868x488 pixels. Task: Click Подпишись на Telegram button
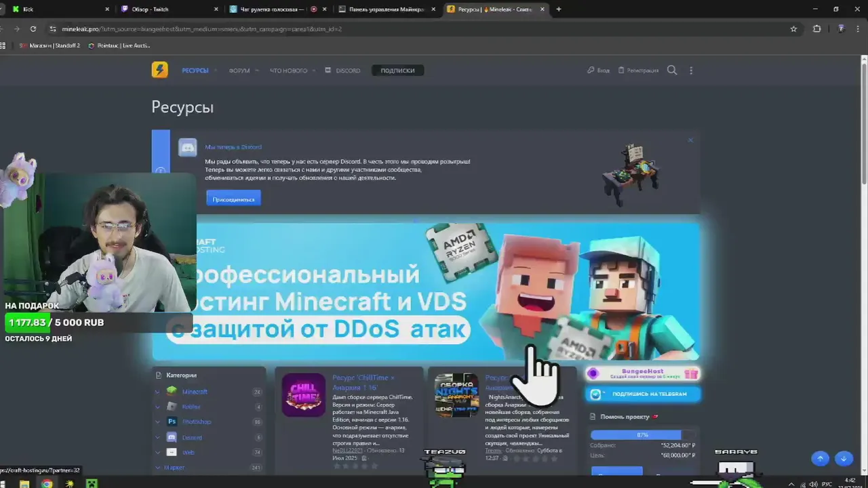pyautogui.click(x=643, y=394)
